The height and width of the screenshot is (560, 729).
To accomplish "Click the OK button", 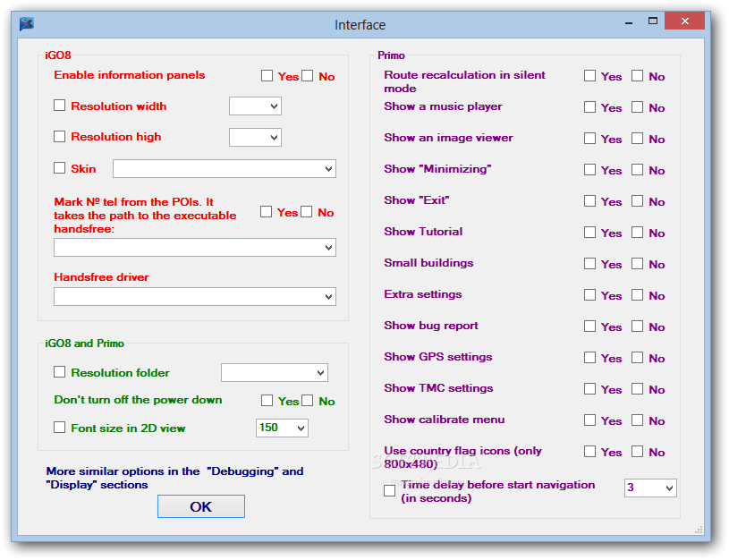I will coord(201,506).
